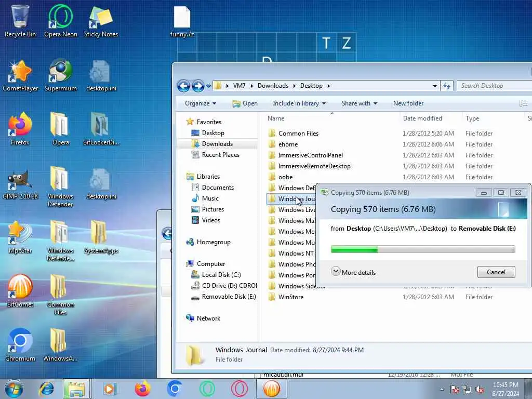Image resolution: width=532 pixels, height=399 pixels.
Task: Expand the arrow after Desktop in breadcrumb
Action: pos(328,86)
